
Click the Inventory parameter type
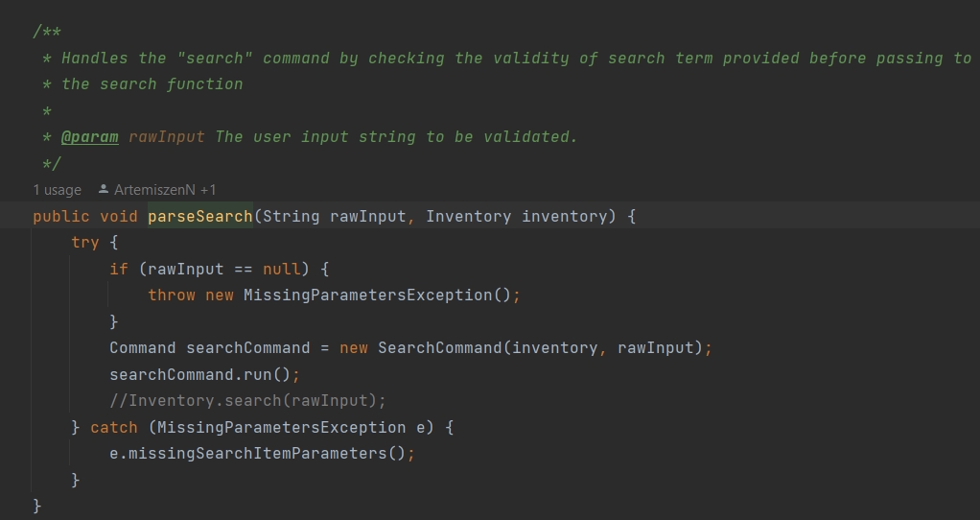(468, 216)
